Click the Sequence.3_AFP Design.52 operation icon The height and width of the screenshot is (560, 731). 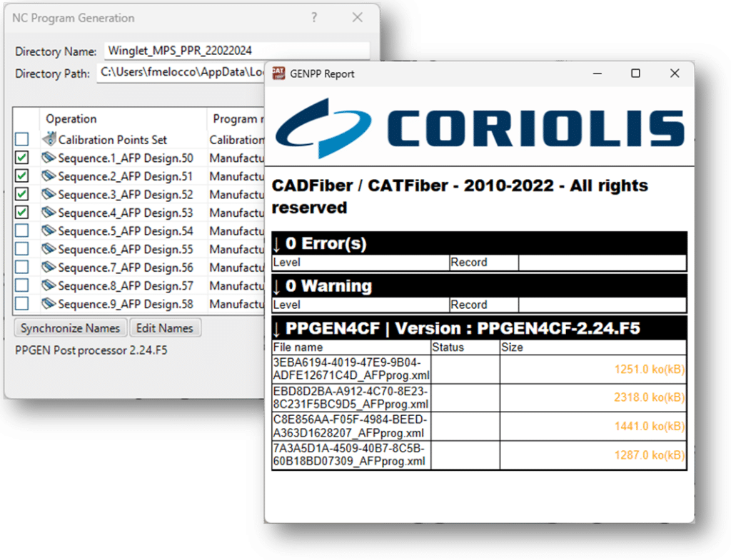(x=49, y=194)
